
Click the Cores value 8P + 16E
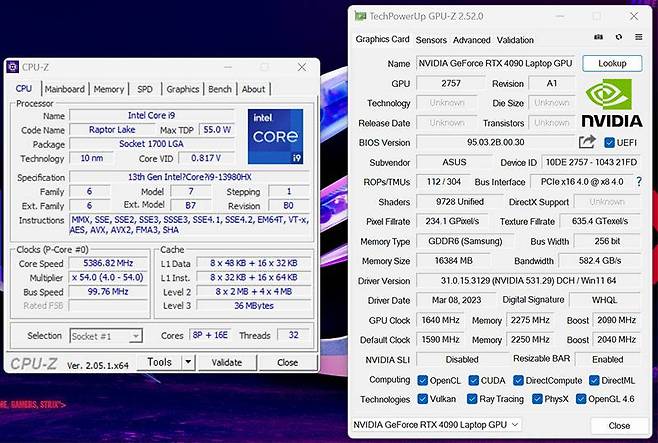[210, 335]
